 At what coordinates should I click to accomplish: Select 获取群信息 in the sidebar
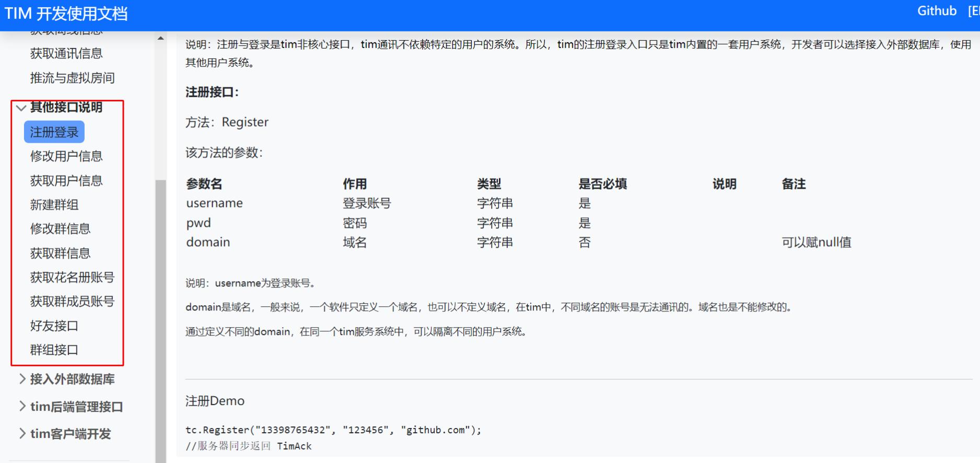[x=60, y=253]
